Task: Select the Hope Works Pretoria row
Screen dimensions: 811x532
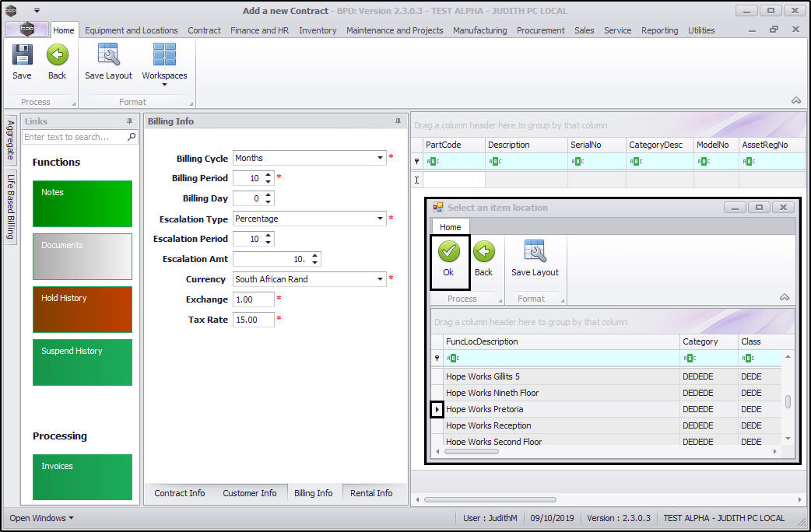Action: pos(484,409)
